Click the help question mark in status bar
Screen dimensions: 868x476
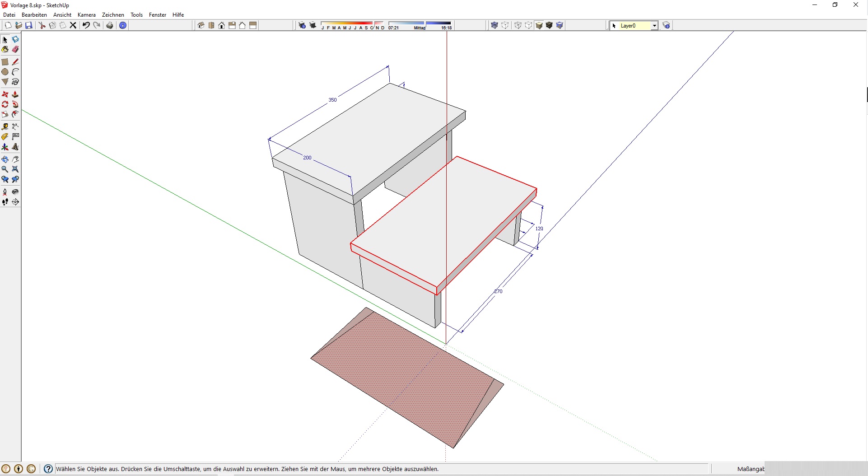(48, 469)
